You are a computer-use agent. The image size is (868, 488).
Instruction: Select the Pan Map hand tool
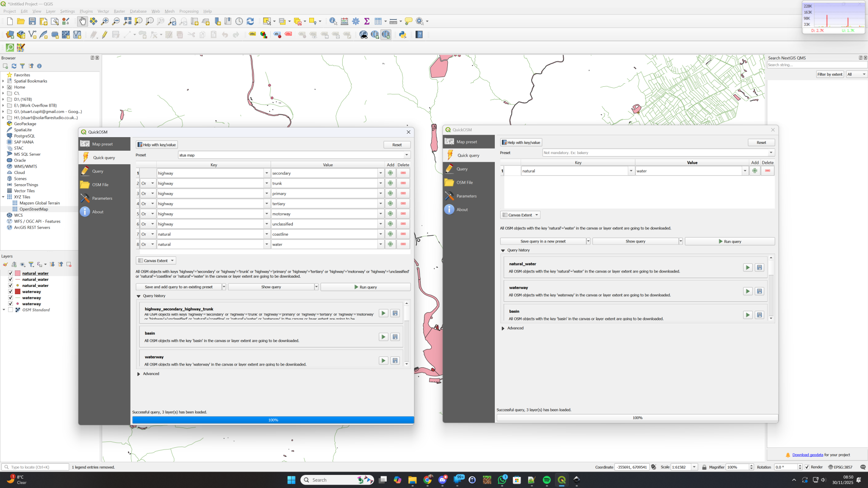[82, 21]
